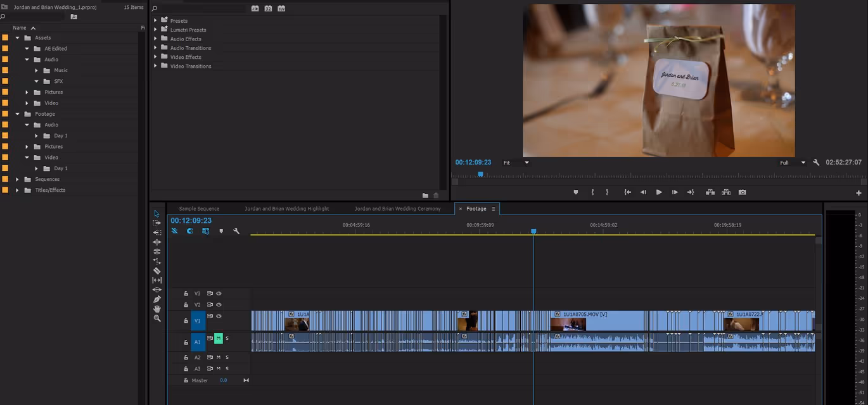
Task: Export frame with camera icon
Action: pos(742,192)
